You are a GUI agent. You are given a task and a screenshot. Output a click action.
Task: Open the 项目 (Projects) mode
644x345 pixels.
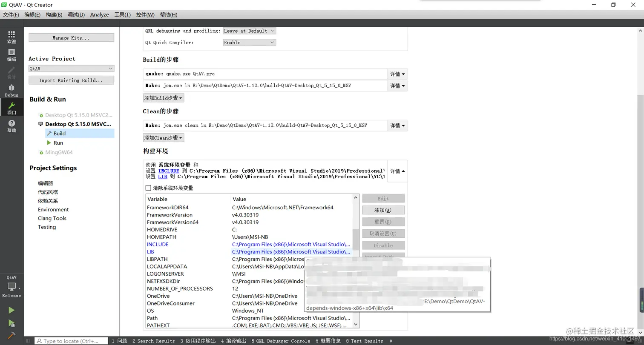pyautogui.click(x=11, y=108)
